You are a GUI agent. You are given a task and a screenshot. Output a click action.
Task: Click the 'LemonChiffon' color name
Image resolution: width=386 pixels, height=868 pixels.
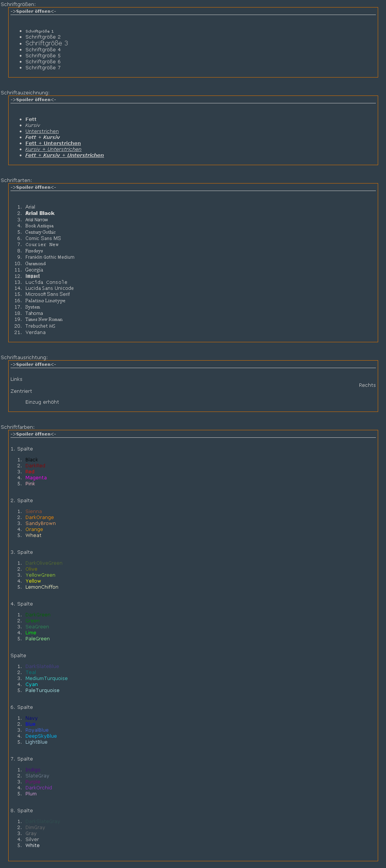(x=42, y=587)
